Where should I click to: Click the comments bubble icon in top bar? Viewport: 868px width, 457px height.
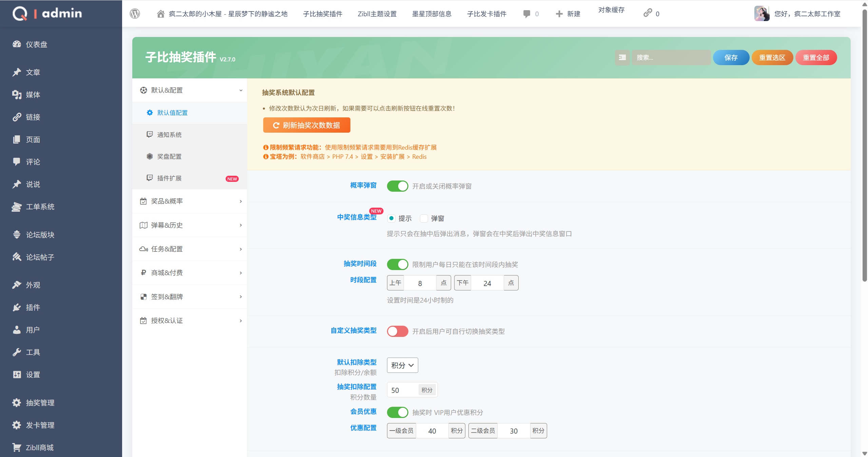[x=526, y=14]
